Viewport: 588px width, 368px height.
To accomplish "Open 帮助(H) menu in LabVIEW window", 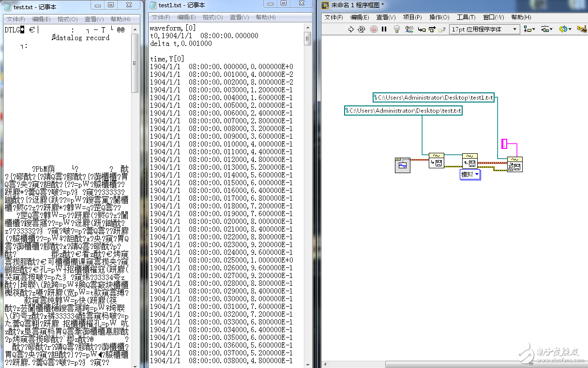I will (x=521, y=17).
